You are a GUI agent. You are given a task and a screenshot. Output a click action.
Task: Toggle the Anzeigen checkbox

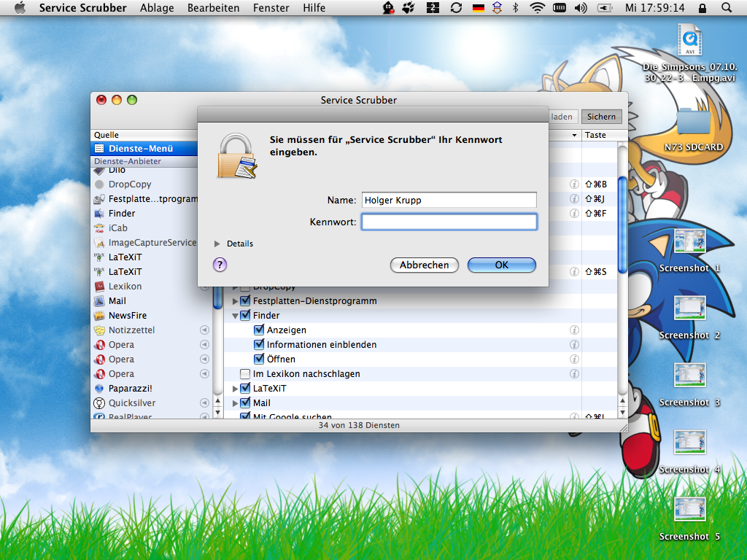pos(259,330)
